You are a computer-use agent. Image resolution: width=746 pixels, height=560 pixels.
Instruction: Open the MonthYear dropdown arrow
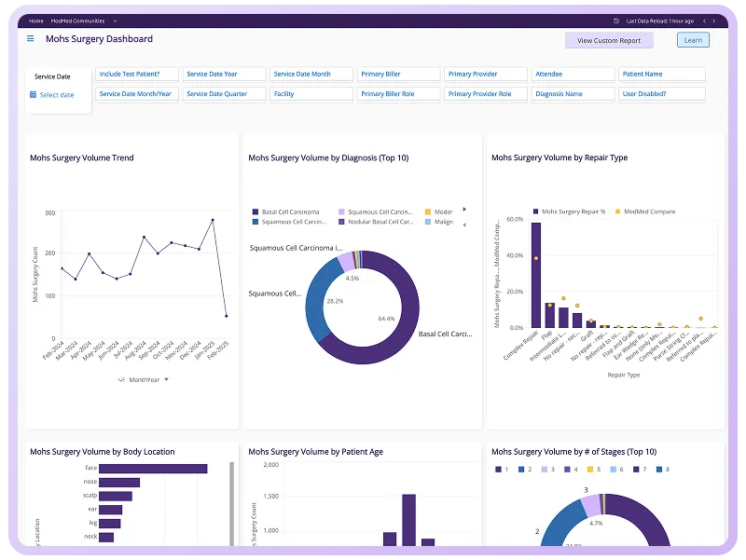coord(166,379)
